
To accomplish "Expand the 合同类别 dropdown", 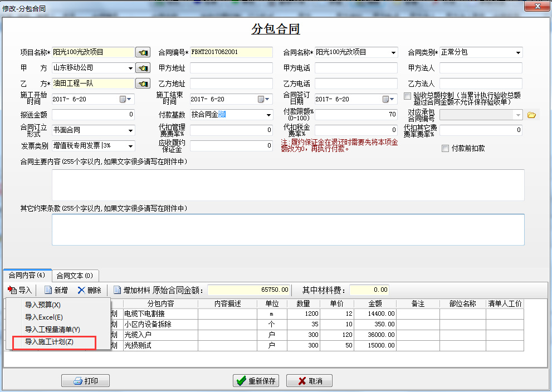I will [518, 53].
